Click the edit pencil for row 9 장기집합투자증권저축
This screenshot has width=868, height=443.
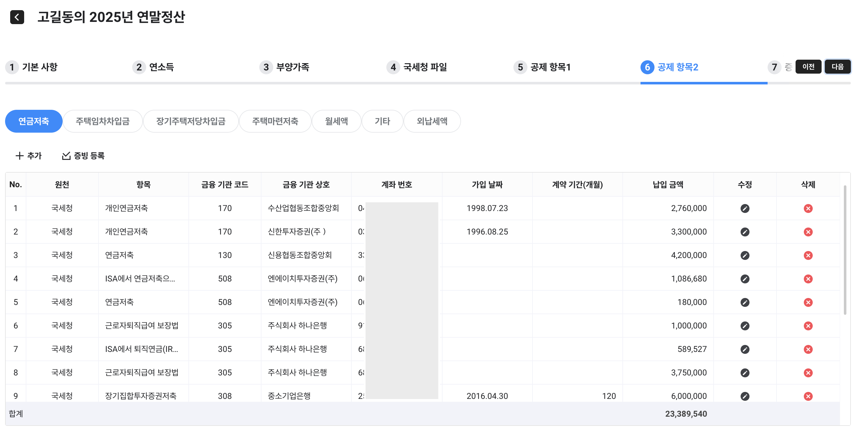click(x=745, y=396)
